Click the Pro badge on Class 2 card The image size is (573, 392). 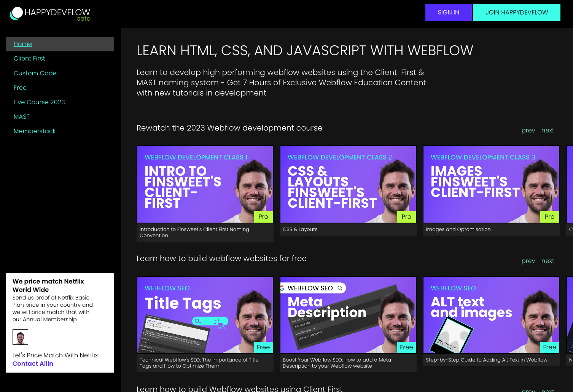point(406,217)
